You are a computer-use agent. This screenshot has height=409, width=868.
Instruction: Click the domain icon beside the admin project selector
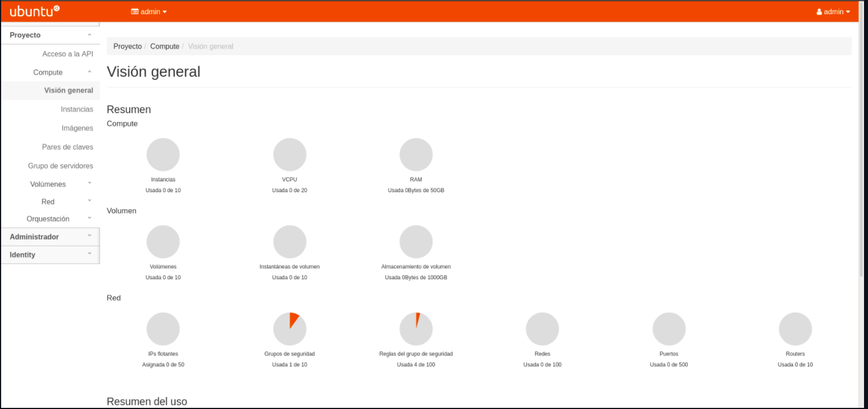coord(134,11)
